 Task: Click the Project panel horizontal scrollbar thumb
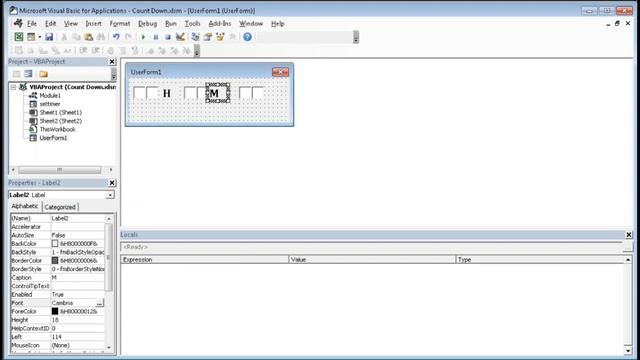click(60, 170)
